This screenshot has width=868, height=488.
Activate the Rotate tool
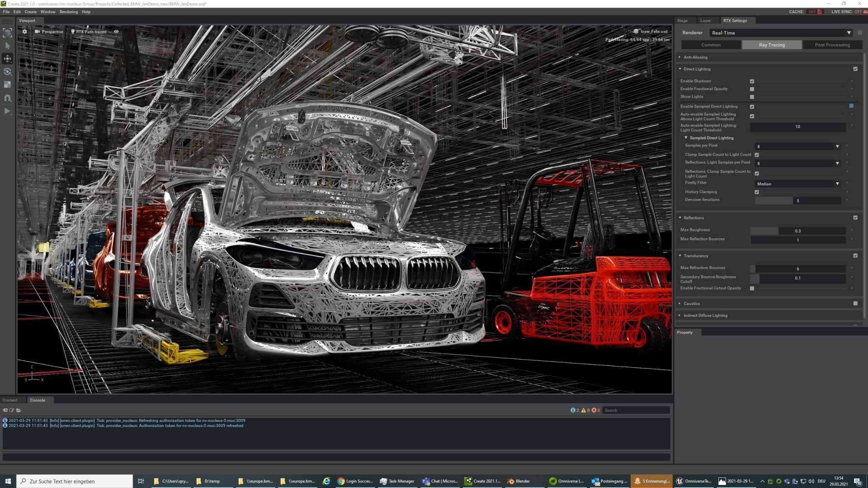pyautogui.click(x=7, y=72)
